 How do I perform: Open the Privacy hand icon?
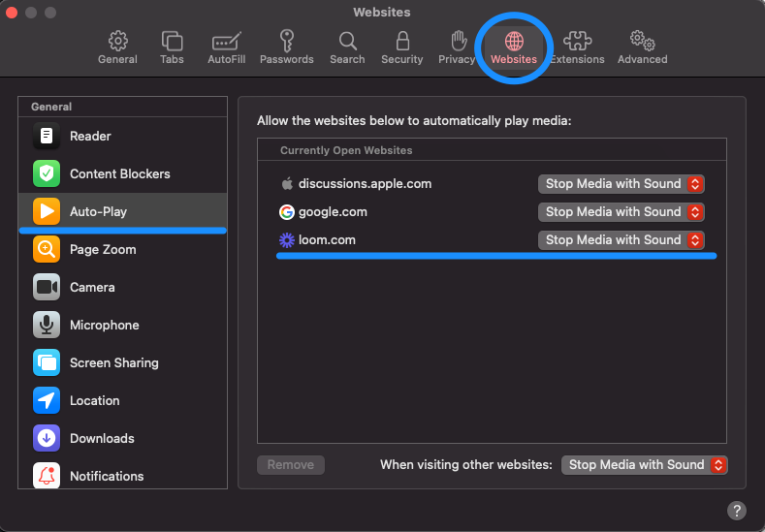(x=458, y=42)
